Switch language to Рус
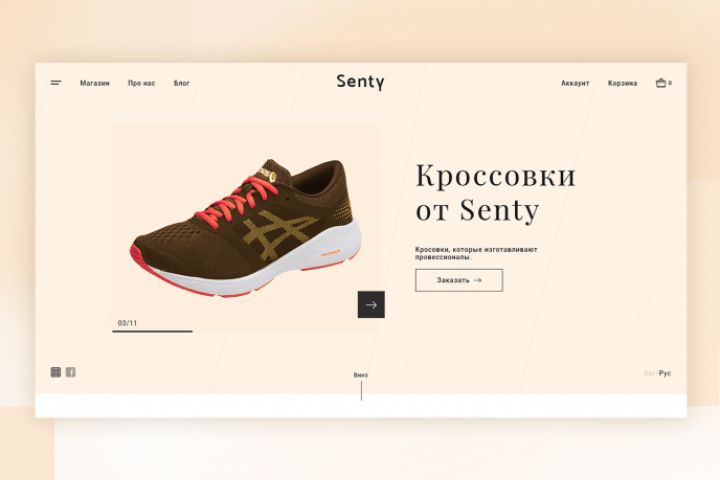This screenshot has width=720, height=480. point(665,373)
